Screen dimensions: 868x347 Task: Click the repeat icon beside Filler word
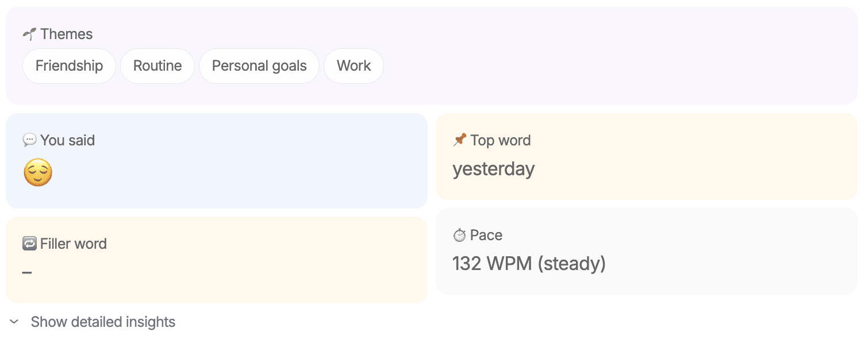pyautogui.click(x=29, y=243)
